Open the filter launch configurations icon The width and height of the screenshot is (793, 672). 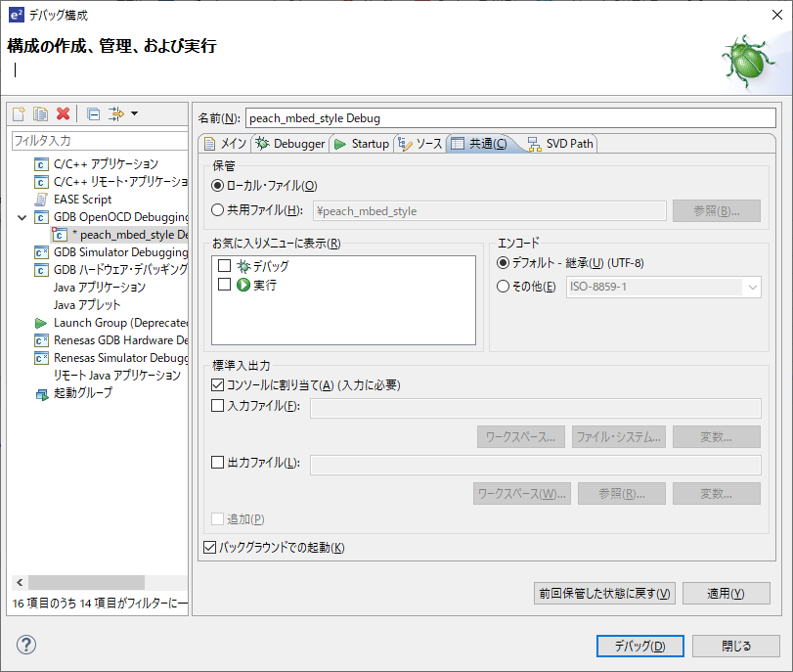(116, 113)
